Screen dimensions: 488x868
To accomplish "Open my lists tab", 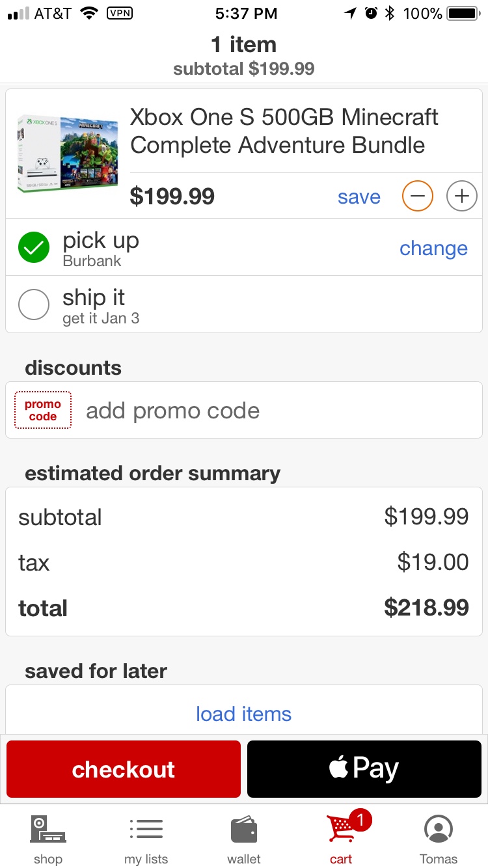I will pyautogui.click(x=146, y=840).
